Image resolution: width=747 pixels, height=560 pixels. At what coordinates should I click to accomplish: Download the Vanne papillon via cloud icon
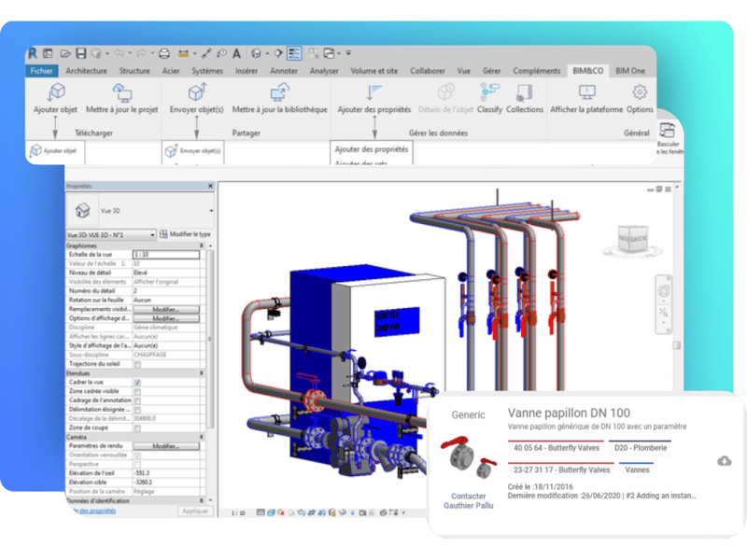[x=724, y=462]
